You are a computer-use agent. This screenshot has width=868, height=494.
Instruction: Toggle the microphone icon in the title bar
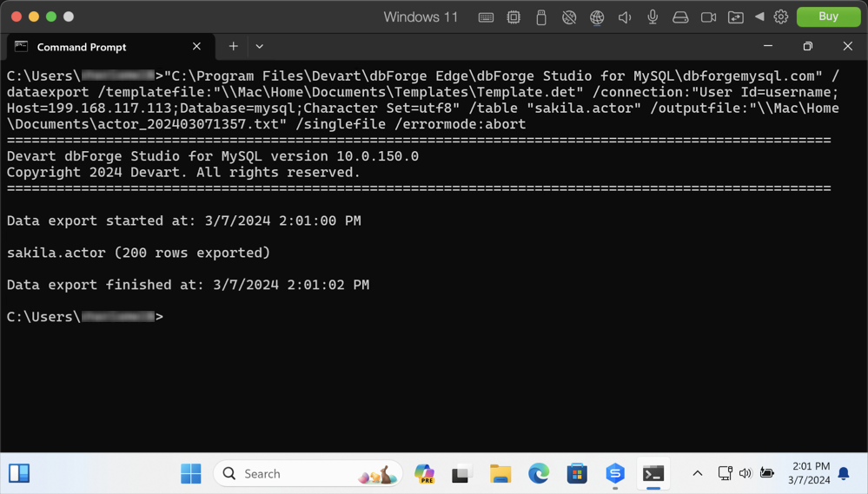coord(653,17)
